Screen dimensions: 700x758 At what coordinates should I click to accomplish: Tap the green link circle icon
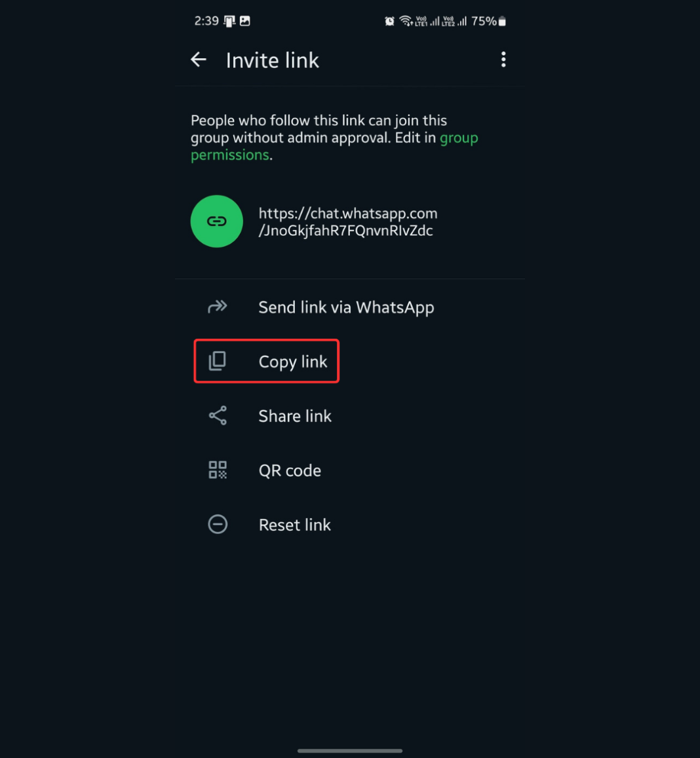tap(217, 221)
